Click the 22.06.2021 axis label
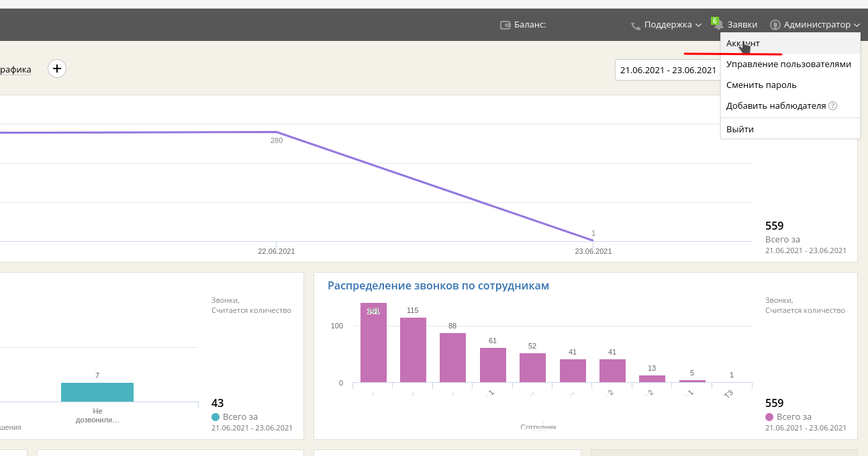 coord(277,251)
